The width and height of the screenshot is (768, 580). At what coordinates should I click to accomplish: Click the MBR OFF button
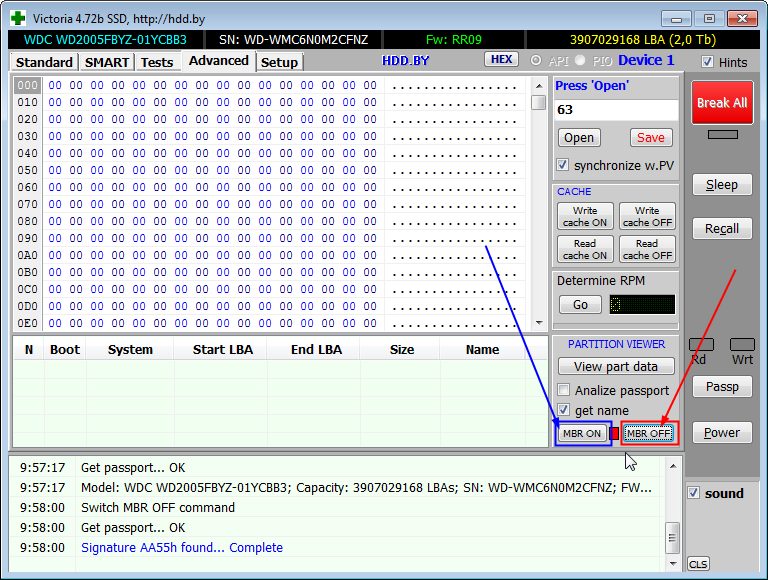(648, 433)
